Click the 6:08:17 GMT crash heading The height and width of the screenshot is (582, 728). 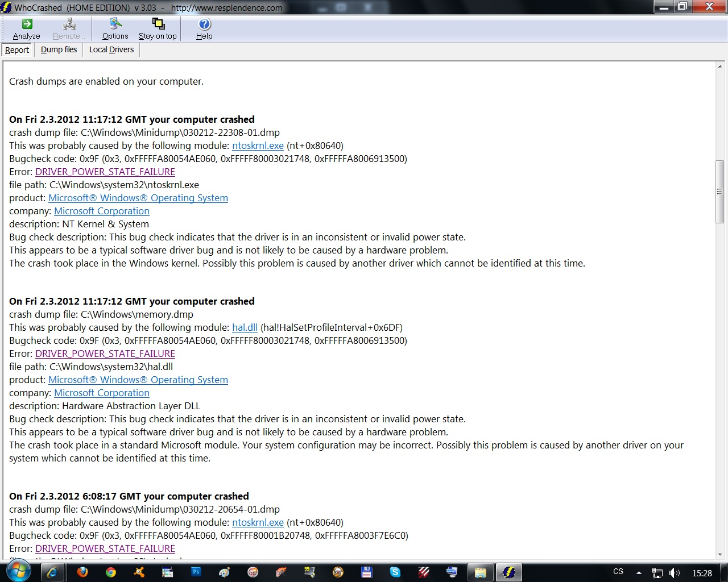point(129,496)
